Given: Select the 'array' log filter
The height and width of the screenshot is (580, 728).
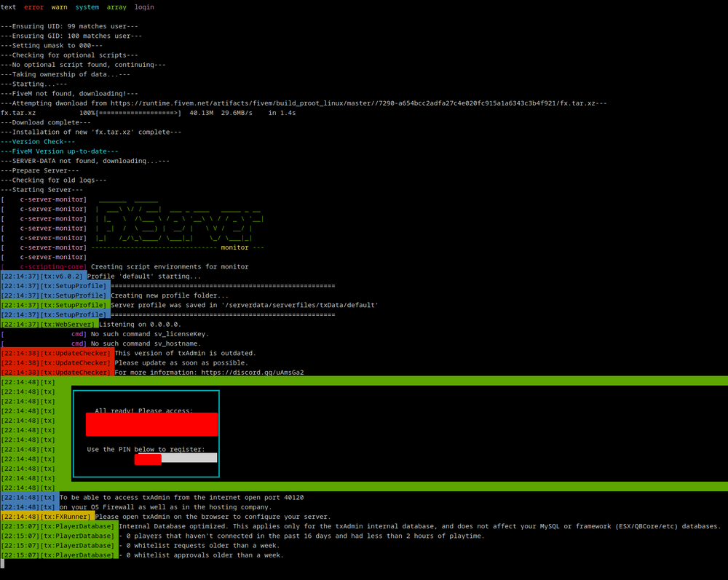Looking at the screenshot, I should coord(116,7).
